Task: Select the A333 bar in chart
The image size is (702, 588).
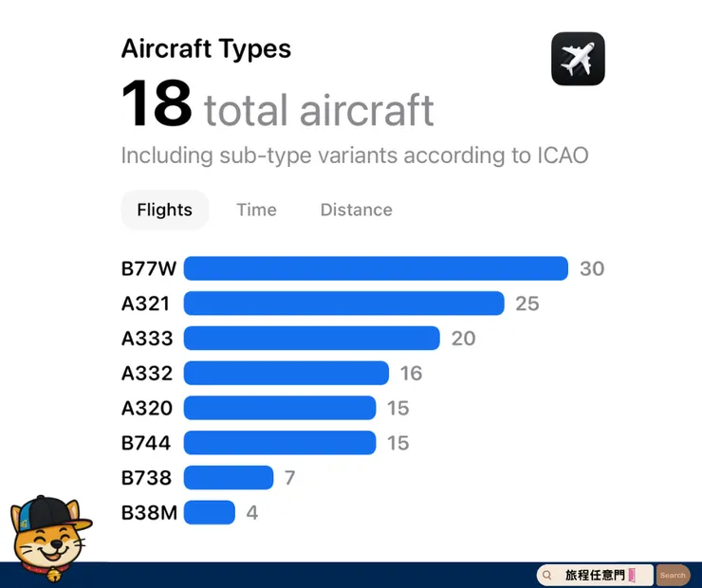Action: click(311, 339)
